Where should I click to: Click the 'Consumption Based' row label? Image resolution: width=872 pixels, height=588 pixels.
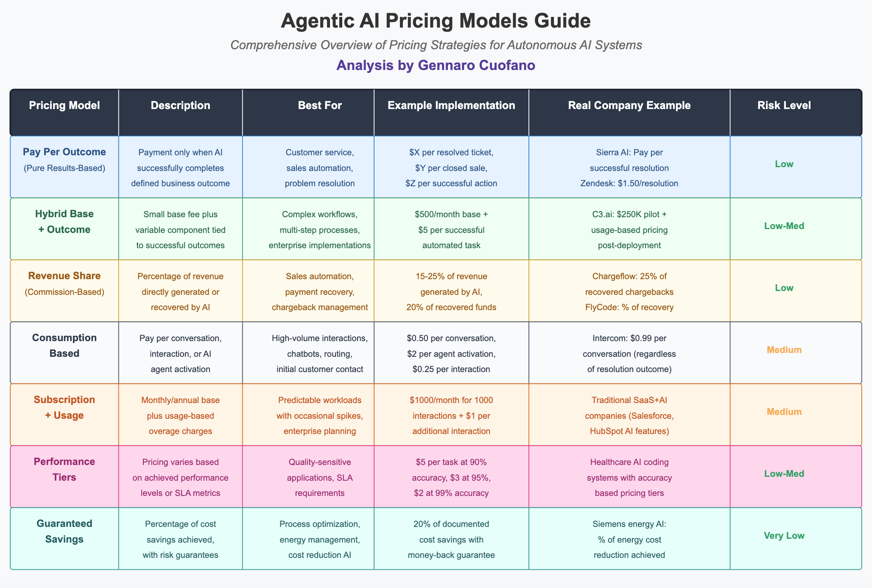[64, 345]
